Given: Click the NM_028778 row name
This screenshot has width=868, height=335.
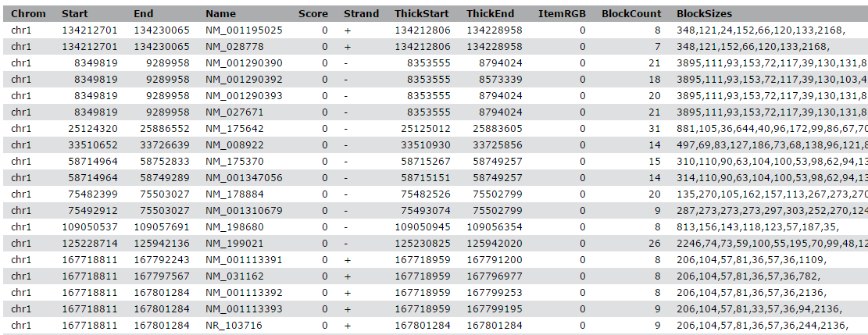Looking at the screenshot, I should [x=234, y=47].
